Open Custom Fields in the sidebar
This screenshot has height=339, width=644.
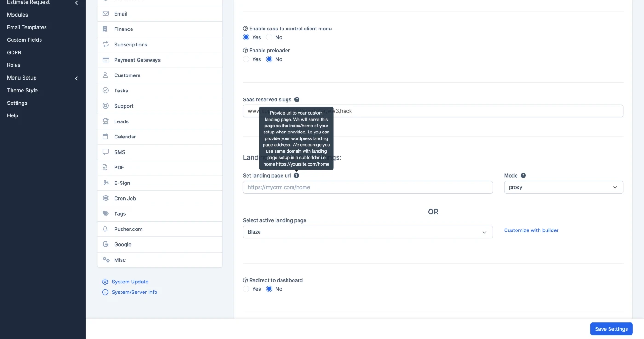point(24,40)
